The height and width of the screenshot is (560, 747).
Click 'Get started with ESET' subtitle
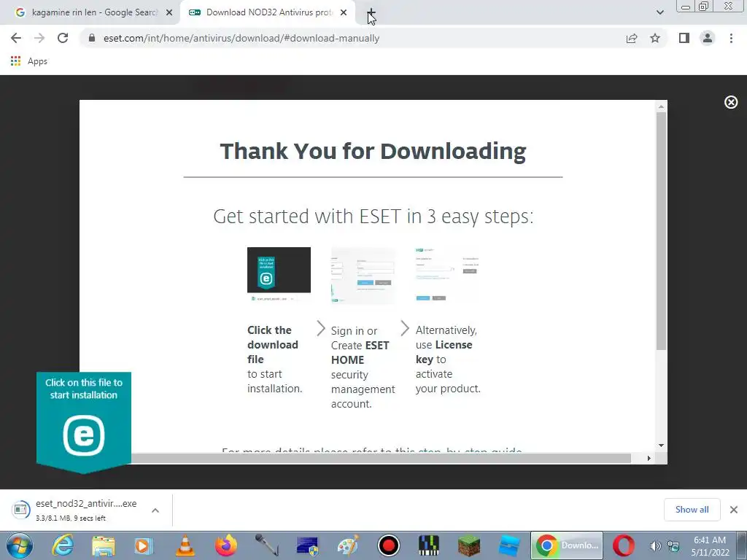coord(373,217)
